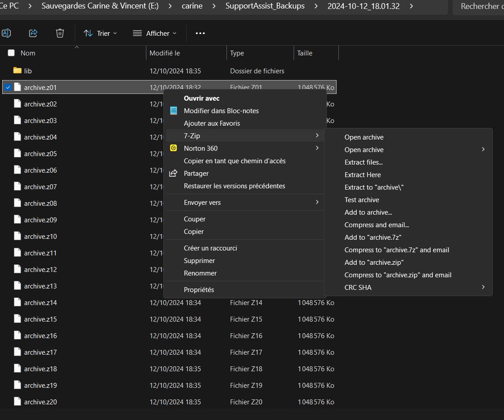The height and width of the screenshot is (420, 504).
Task: Sort by the Modifié le column header
Action: (x=165, y=53)
